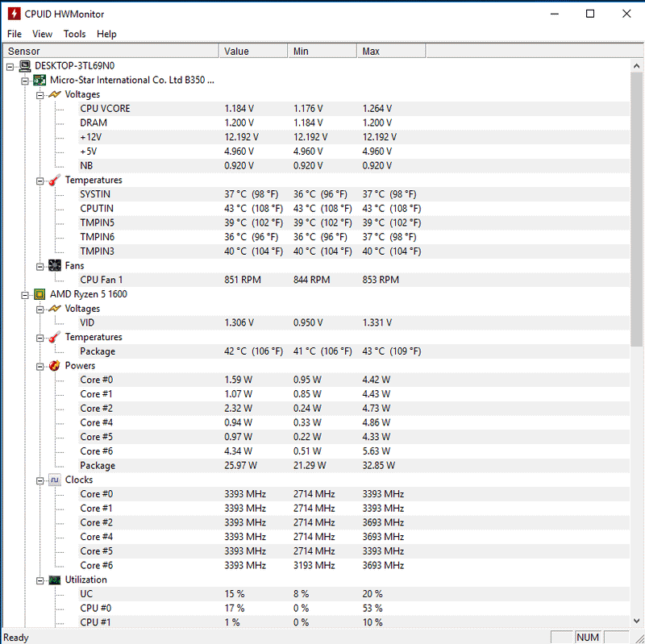
Task: Collapse the motherboard Temperatures group
Action: (x=40, y=181)
